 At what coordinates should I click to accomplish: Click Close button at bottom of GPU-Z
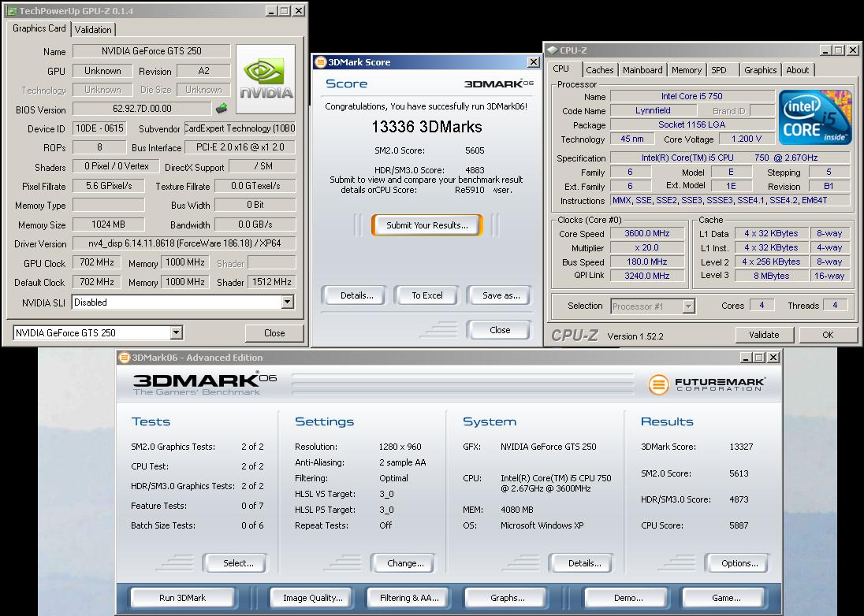(274, 333)
